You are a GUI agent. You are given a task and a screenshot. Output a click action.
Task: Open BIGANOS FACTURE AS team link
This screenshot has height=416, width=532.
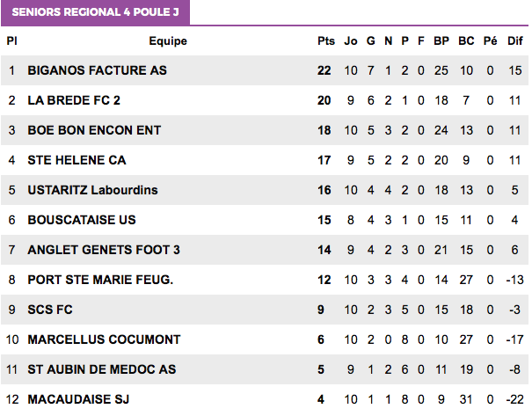point(97,70)
